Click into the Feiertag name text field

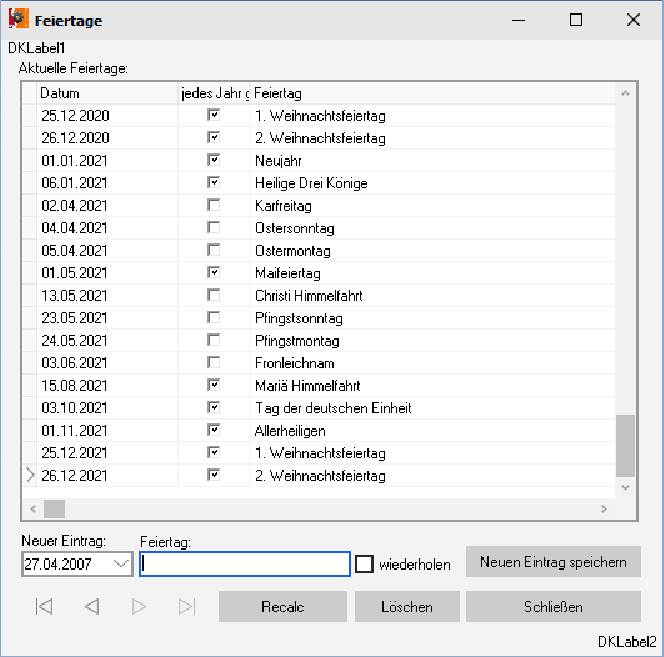(245, 564)
